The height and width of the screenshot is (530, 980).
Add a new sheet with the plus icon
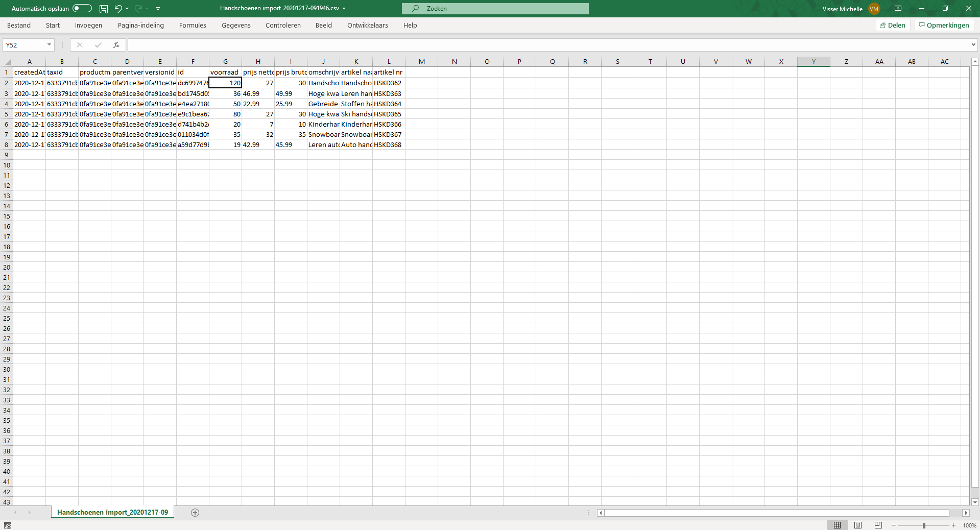[195, 513]
